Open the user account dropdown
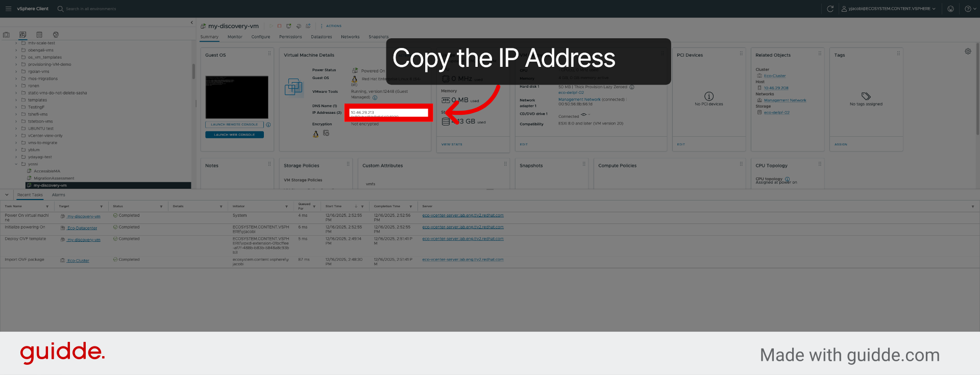This screenshot has height=375, width=980. [889, 9]
